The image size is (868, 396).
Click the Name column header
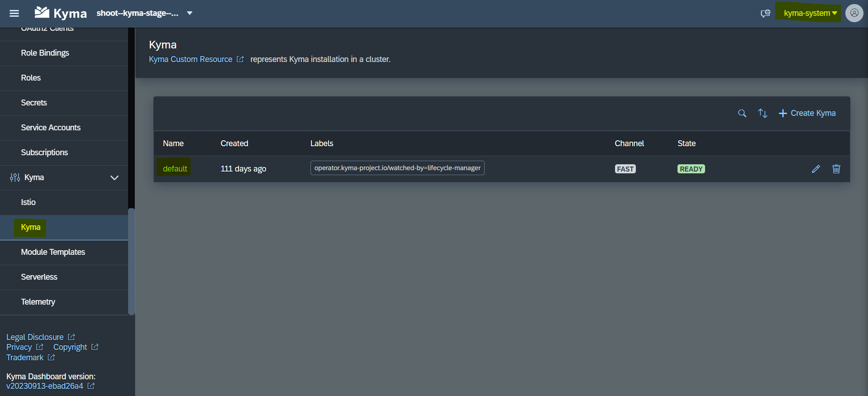pyautogui.click(x=173, y=143)
